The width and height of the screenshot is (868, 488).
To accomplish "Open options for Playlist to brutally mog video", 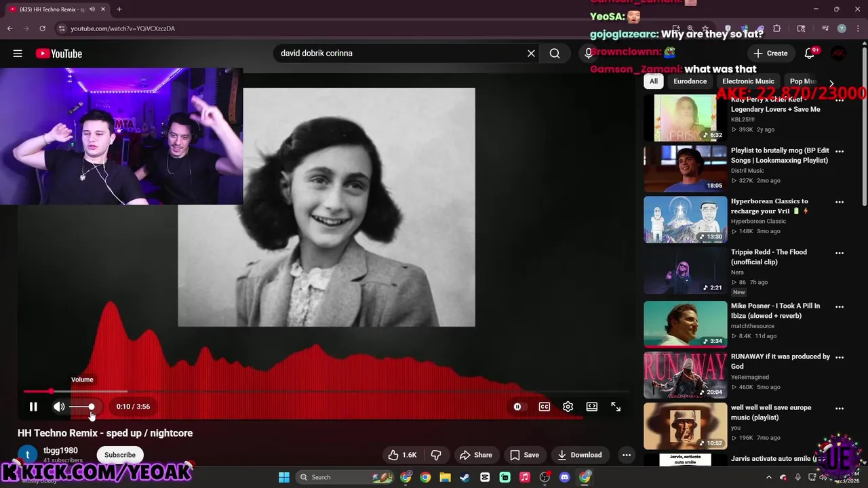I will tap(840, 151).
